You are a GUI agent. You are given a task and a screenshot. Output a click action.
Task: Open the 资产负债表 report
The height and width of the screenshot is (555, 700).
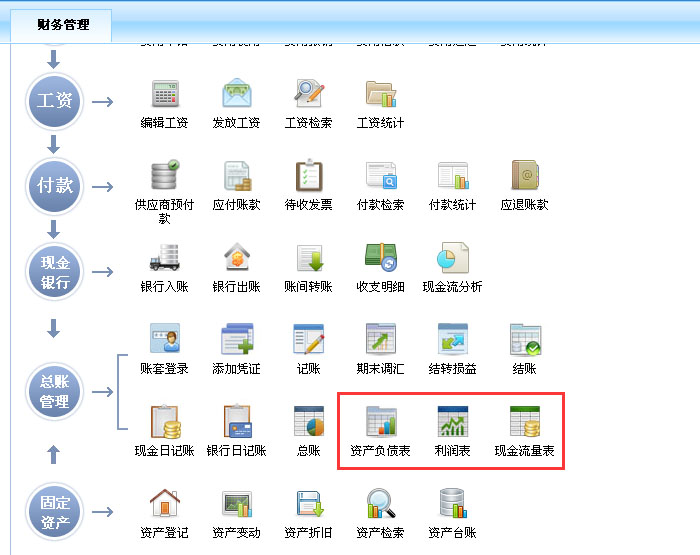(380, 422)
